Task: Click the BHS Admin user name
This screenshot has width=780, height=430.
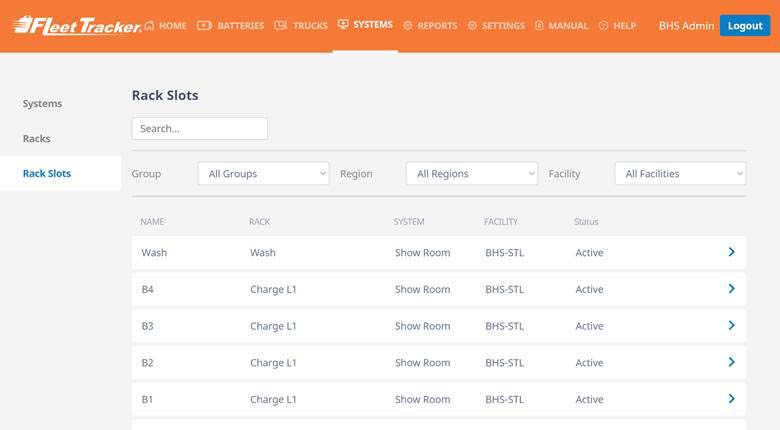Action: tap(686, 26)
